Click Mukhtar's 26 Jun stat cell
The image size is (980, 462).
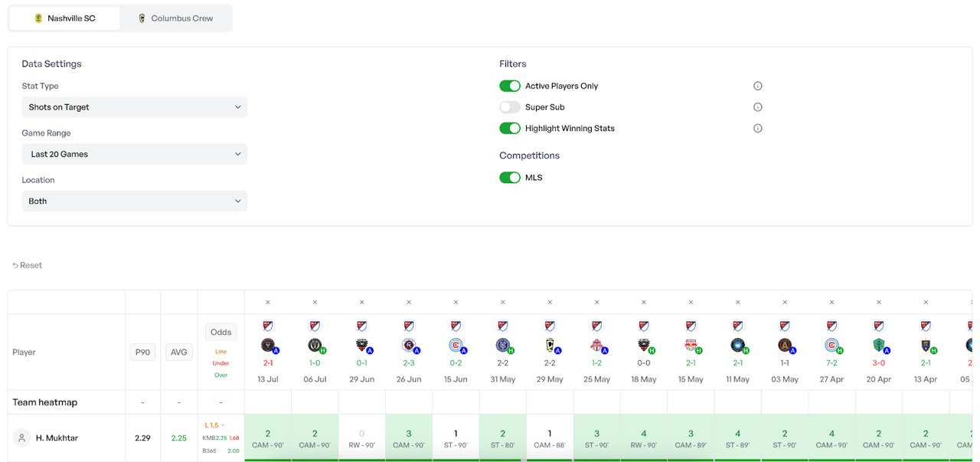(x=409, y=438)
